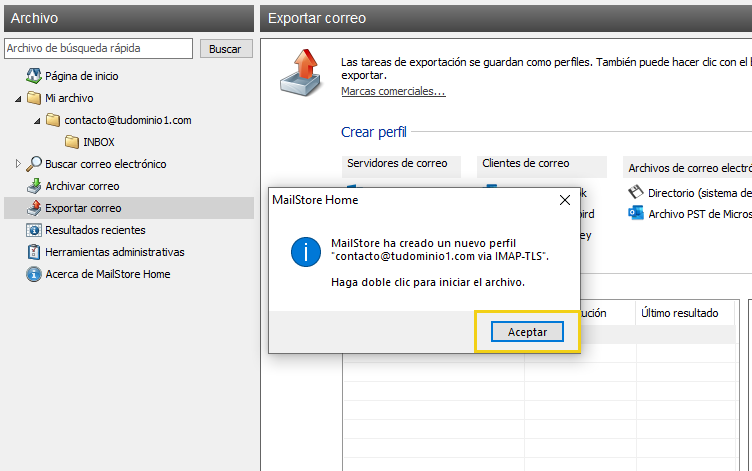This screenshot has width=752, height=471.
Task: Select the Acerca de MailStore Home label
Action: click(108, 274)
